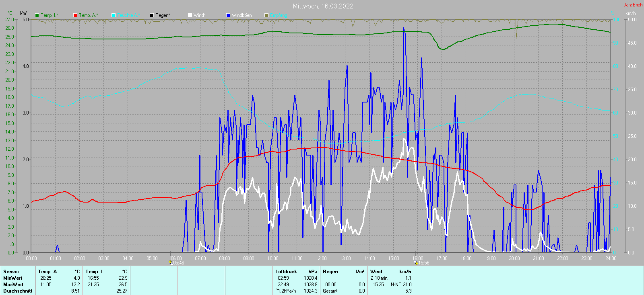Click the red Temp. A. legend square

[x=75, y=15]
